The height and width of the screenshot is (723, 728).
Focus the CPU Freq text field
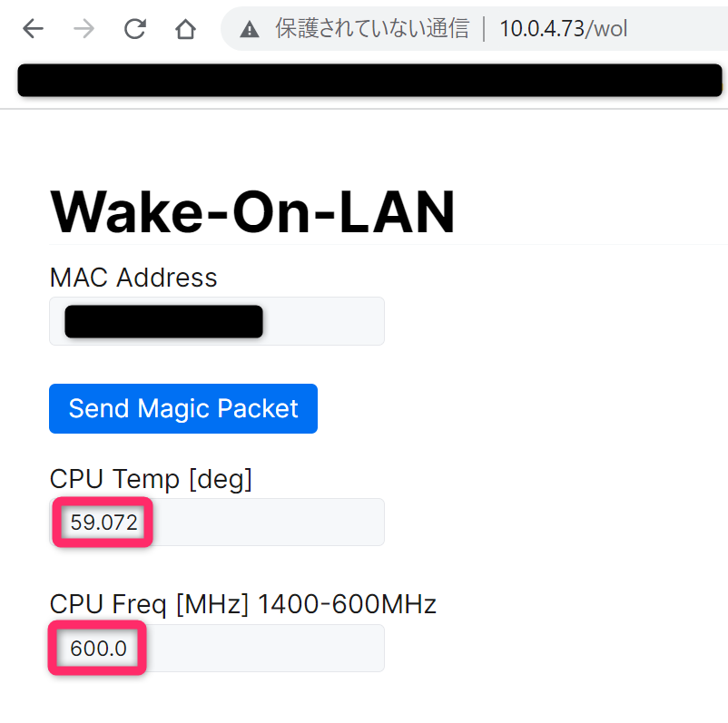(272, 648)
